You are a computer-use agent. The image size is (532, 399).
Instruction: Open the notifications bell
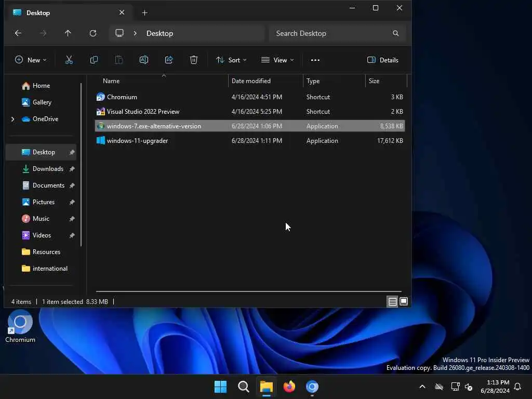[x=518, y=387]
